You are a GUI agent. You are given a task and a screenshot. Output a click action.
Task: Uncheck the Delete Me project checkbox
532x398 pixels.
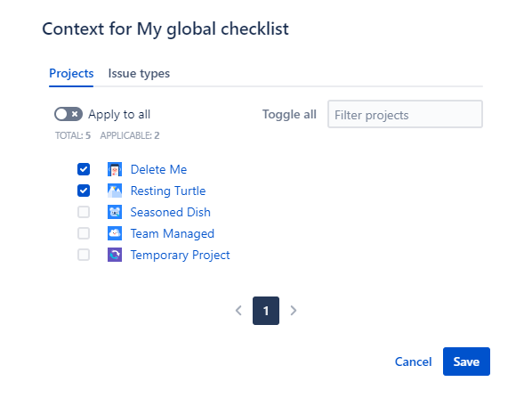tap(84, 169)
